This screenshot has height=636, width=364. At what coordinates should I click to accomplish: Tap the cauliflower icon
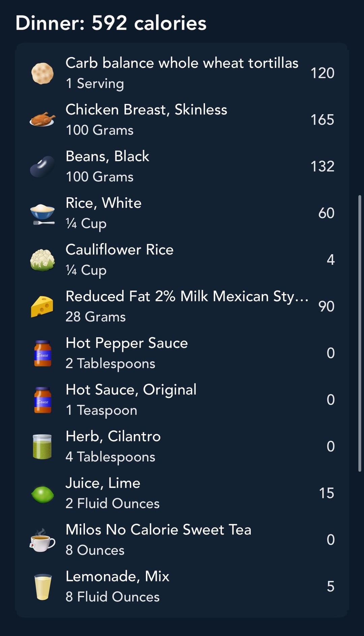(42, 260)
